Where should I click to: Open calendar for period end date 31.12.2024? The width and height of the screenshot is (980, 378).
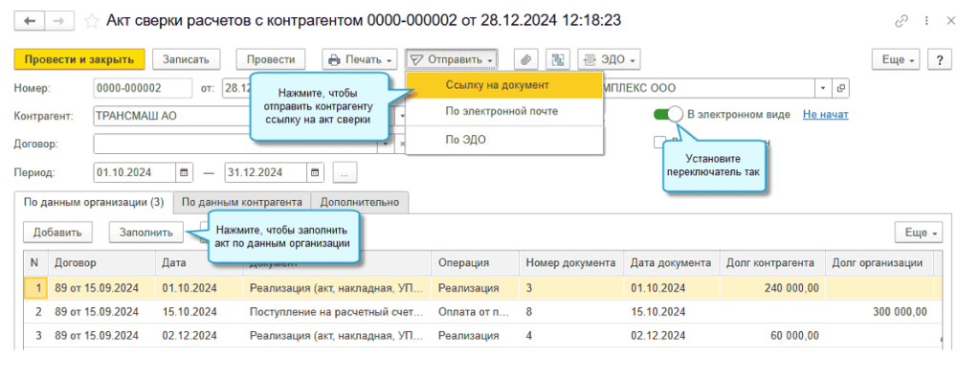pos(315,172)
